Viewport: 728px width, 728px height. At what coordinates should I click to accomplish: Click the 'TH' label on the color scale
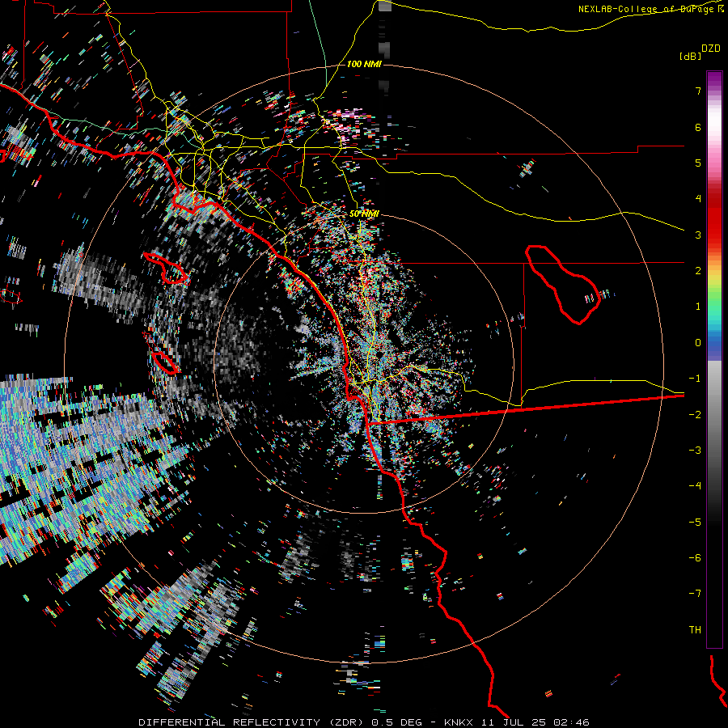click(695, 630)
